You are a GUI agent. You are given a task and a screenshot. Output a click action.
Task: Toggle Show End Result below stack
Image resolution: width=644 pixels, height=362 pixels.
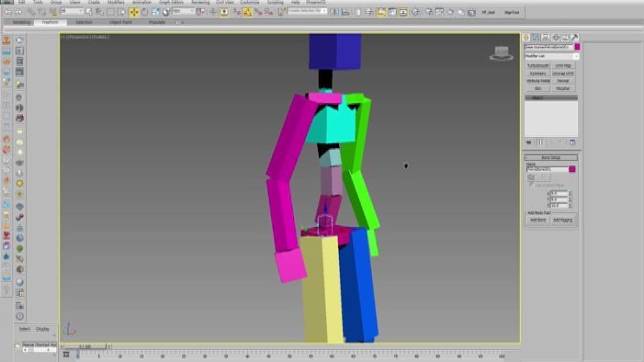coord(541,142)
